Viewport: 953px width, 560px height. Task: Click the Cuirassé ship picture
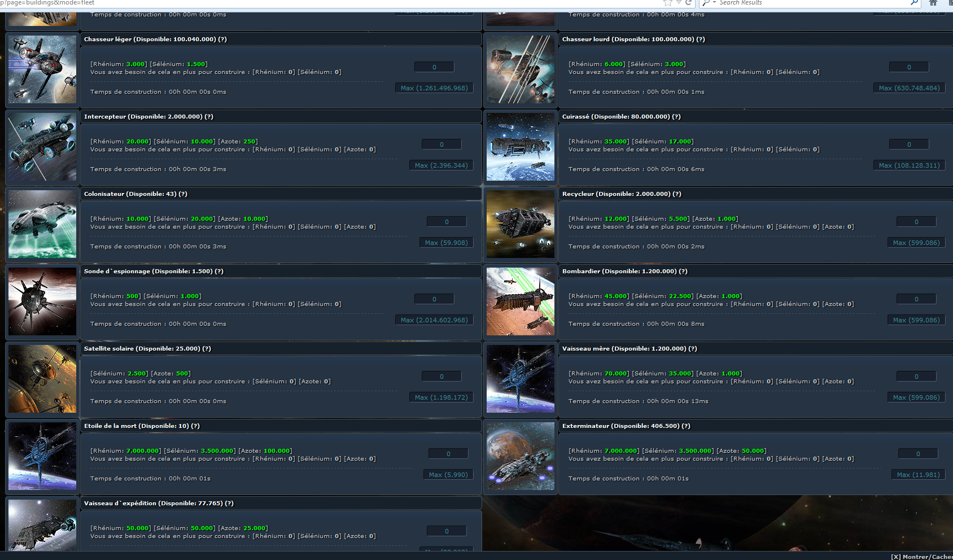pos(520,147)
